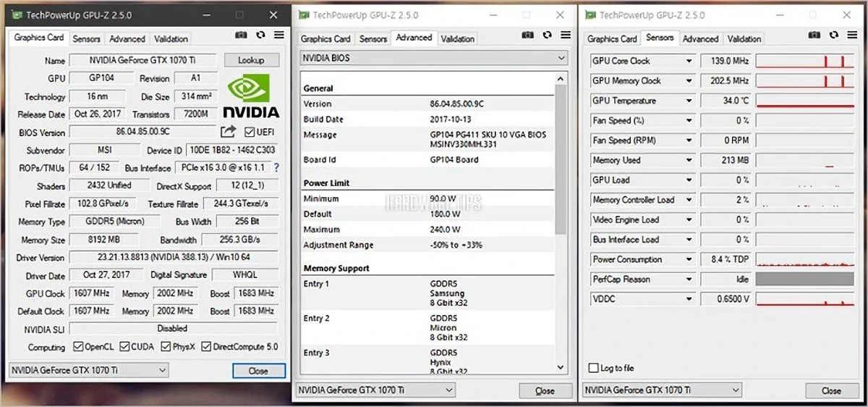Click the Driver Version field
Viewport: 868px width, 407px height.
point(174,257)
